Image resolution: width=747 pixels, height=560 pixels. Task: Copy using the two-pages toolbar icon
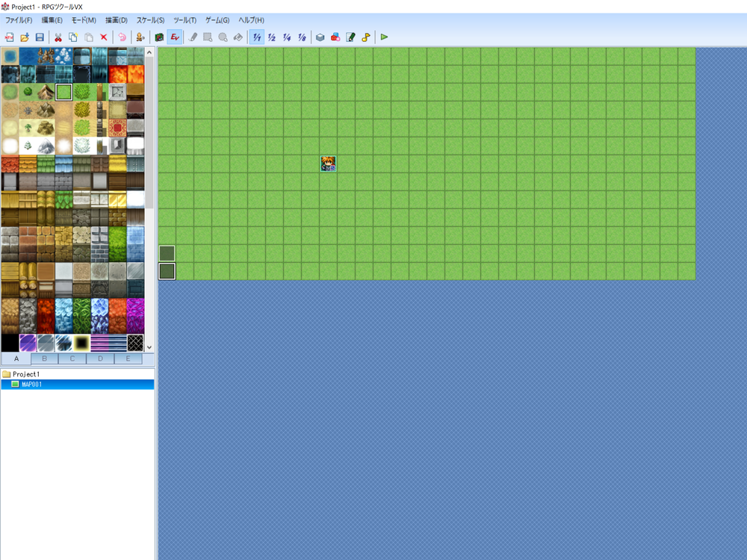(x=73, y=37)
